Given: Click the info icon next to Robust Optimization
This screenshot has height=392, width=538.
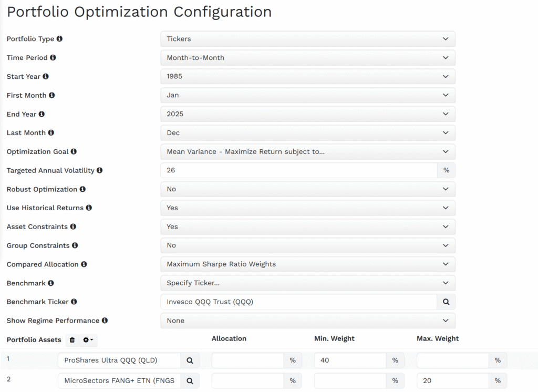Looking at the screenshot, I should tap(82, 189).
